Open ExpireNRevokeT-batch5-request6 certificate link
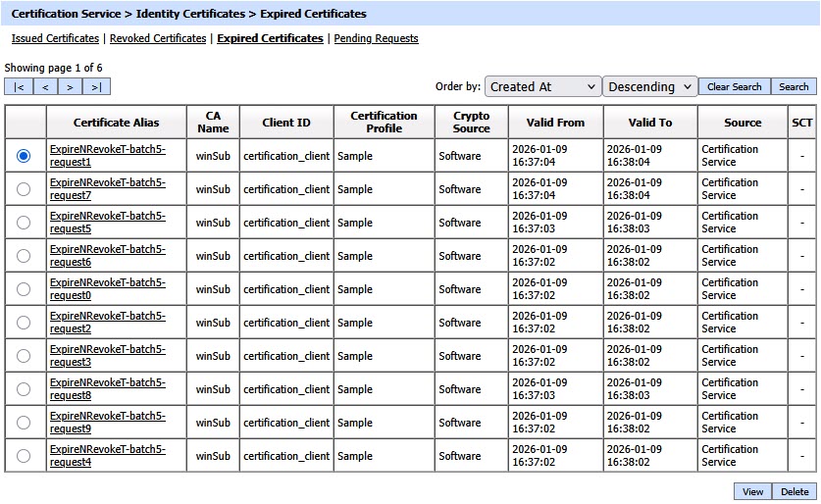This screenshot has height=504, width=821. pos(107,256)
